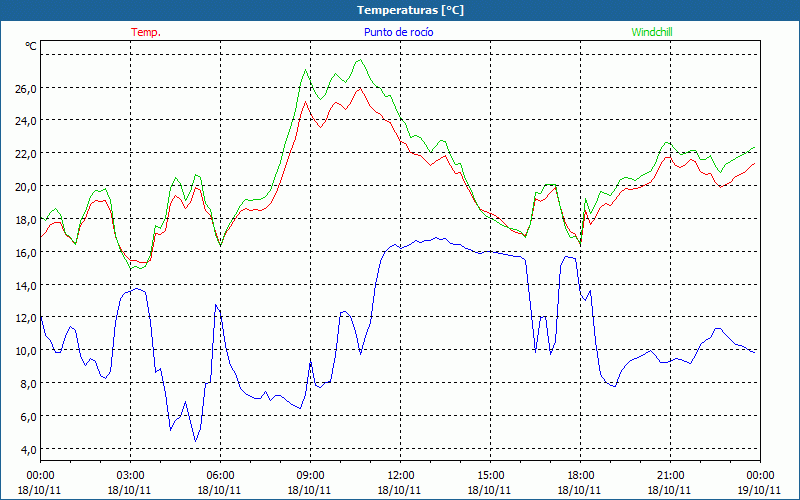Click the 16,0 y-axis value
This screenshot has height=500, width=800.
point(26,253)
